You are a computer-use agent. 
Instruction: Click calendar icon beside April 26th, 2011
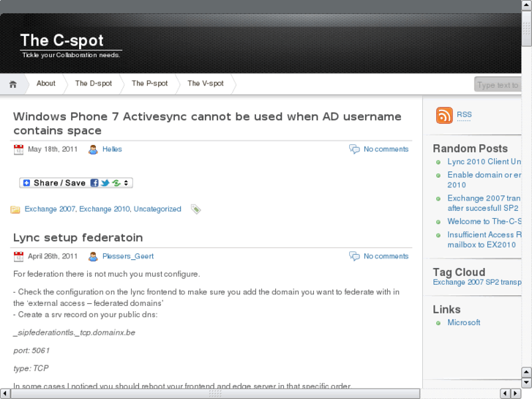pos(18,256)
